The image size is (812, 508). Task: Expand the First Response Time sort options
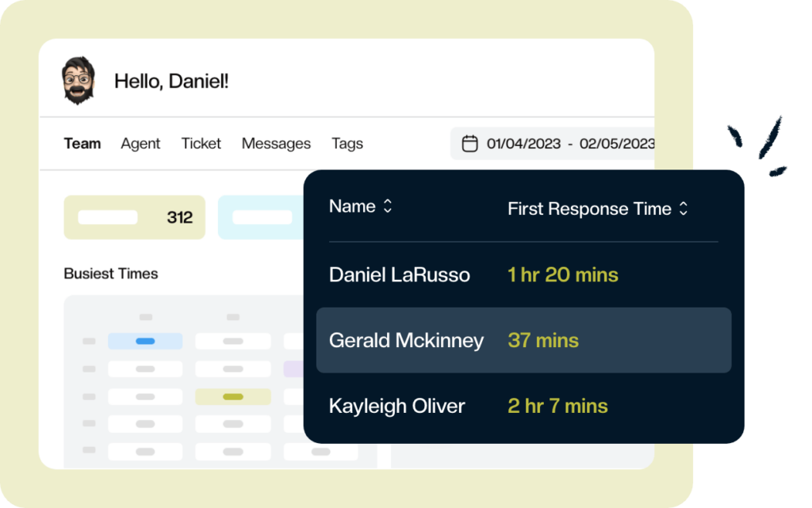pos(683,208)
